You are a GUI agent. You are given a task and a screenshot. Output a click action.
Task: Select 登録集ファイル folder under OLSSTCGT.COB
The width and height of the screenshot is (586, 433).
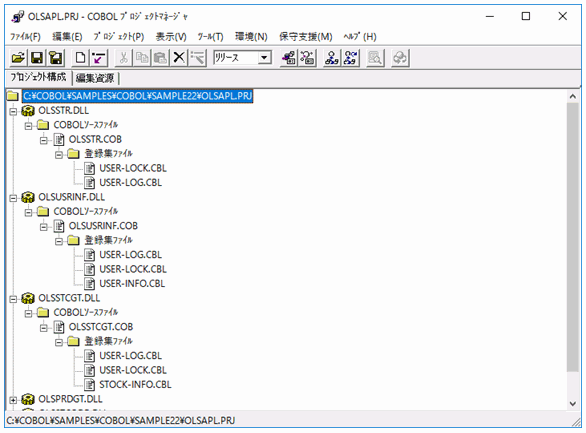[108, 341]
